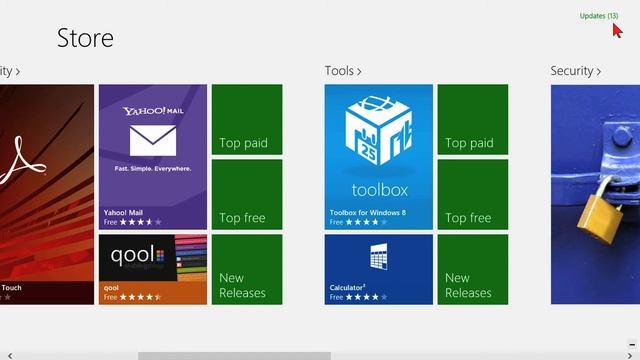Click the qool star rating

140,297
